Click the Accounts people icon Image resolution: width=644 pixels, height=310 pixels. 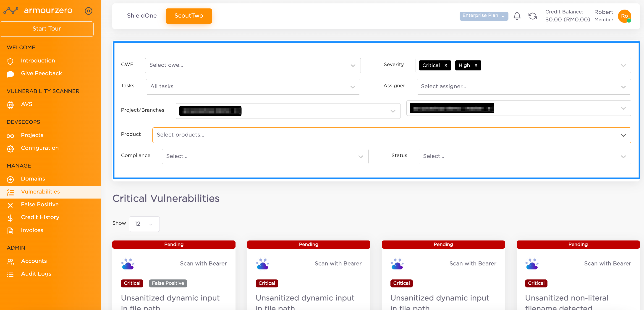[10, 262]
